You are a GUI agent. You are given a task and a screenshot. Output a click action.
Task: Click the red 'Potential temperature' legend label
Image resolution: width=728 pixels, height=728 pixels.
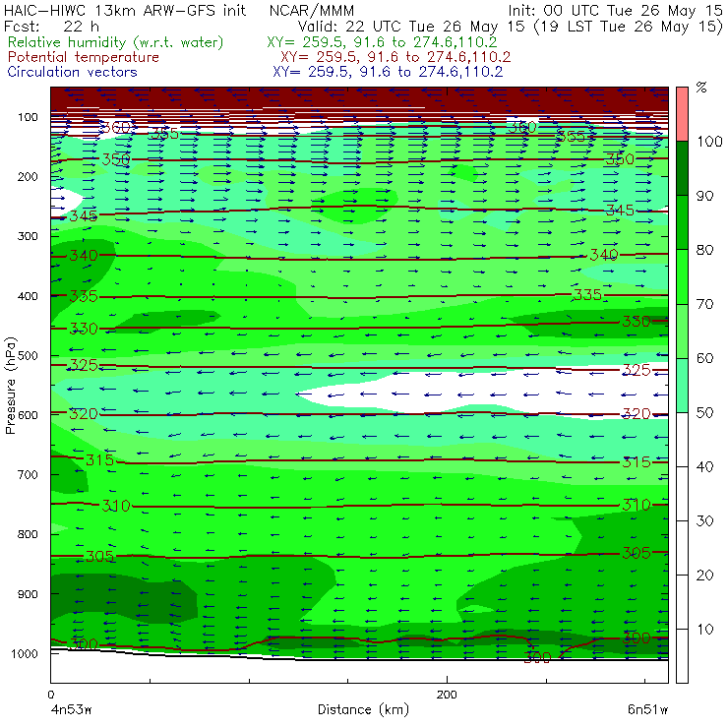click(x=84, y=57)
